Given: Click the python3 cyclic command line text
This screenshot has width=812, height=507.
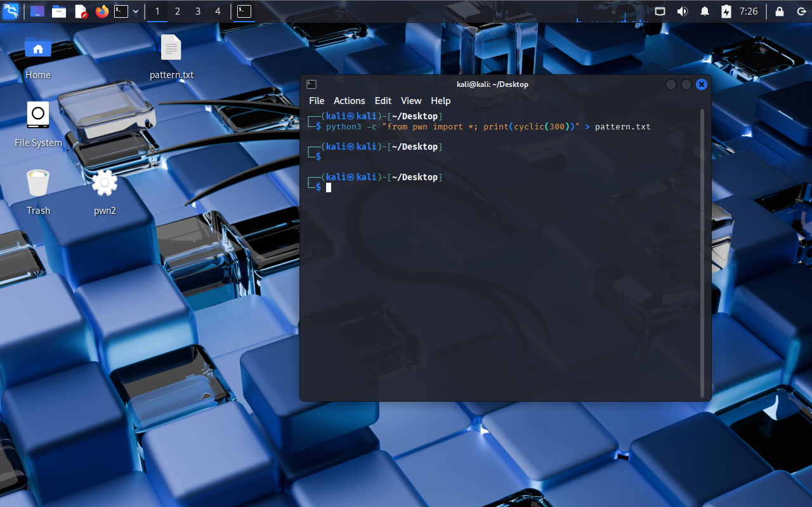Looking at the screenshot, I should [x=488, y=127].
